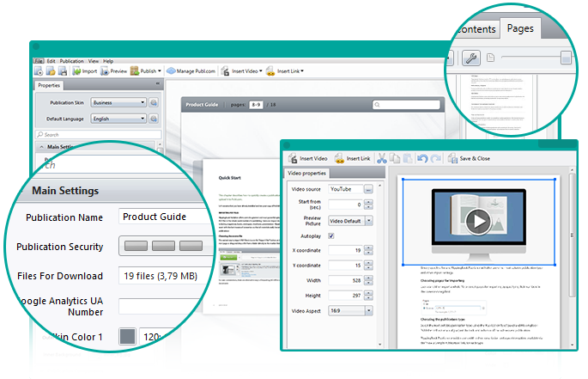Open the Insert Video dropdown in main toolbar
588x379 pixels.
[x=242, y=70]
